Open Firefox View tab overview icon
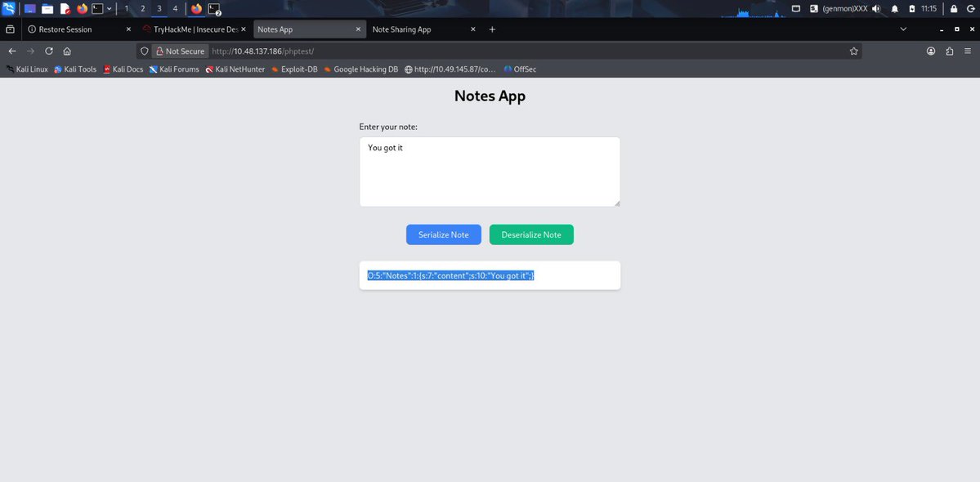980x482 pixels. tap(10, 29)
